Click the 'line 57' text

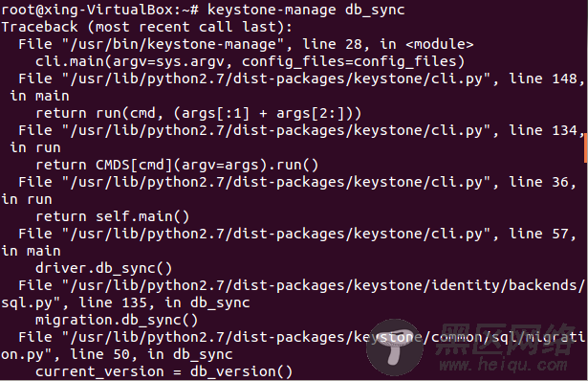click(539, 235)
